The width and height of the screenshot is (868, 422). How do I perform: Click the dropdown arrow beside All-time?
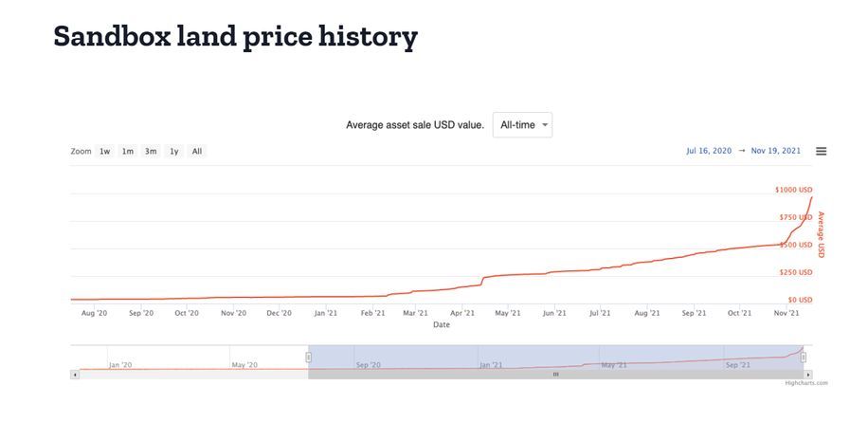tap(545, 126)
